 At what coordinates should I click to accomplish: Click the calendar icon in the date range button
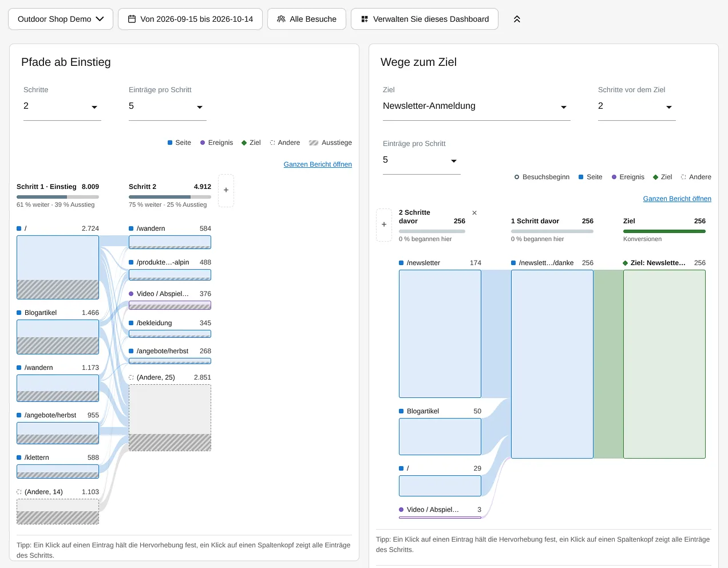click(x=132, y=19)
